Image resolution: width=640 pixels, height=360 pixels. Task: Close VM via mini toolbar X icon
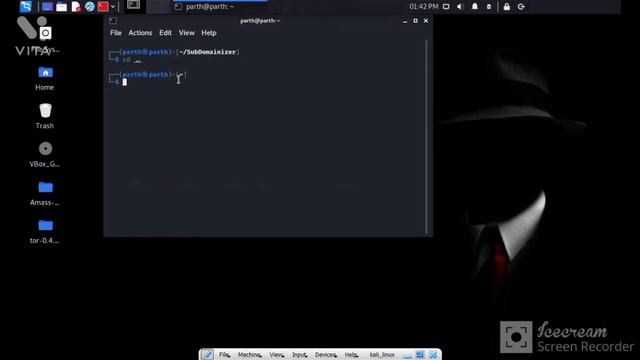(x=433, y=355)
